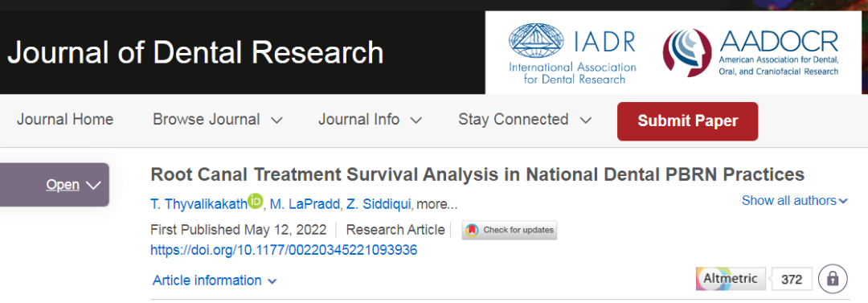868x303 pixels.
Task: Expand Show all authors
Action: point(795,200)
